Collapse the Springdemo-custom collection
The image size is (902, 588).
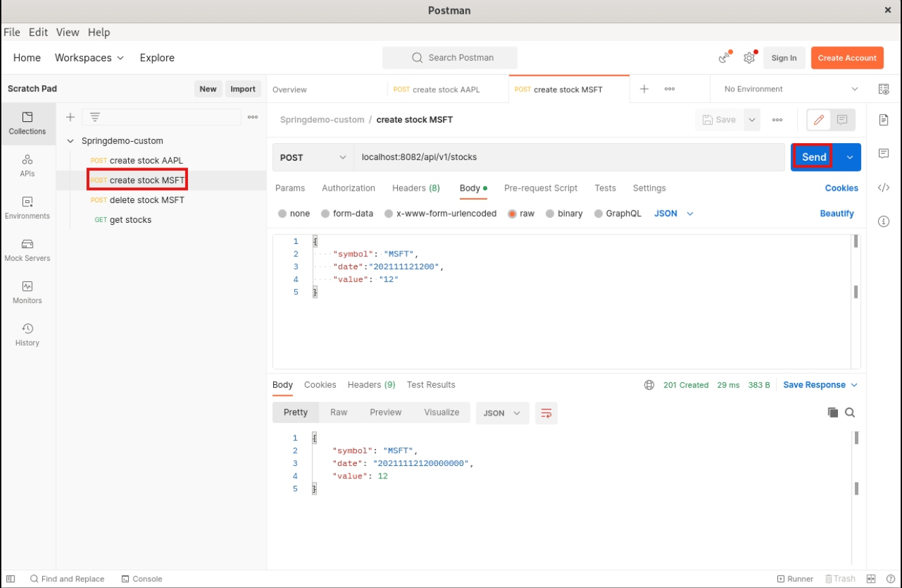(70, 141)
